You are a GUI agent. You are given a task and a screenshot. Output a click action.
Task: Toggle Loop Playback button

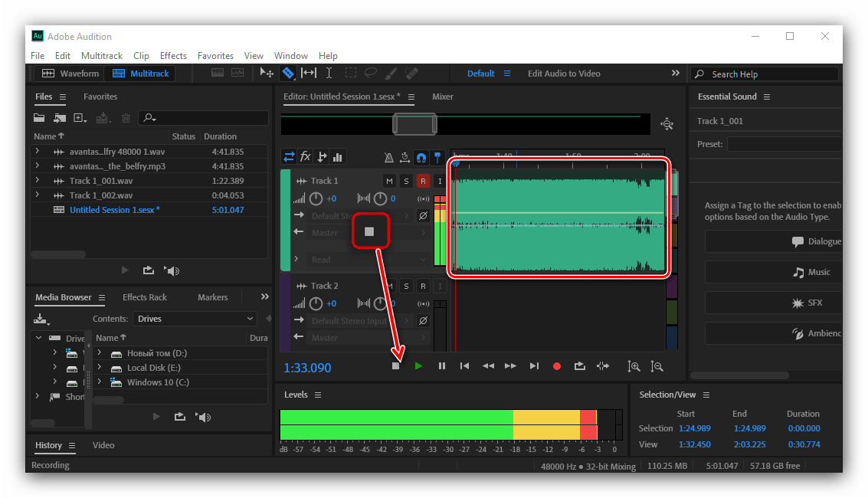580,366
